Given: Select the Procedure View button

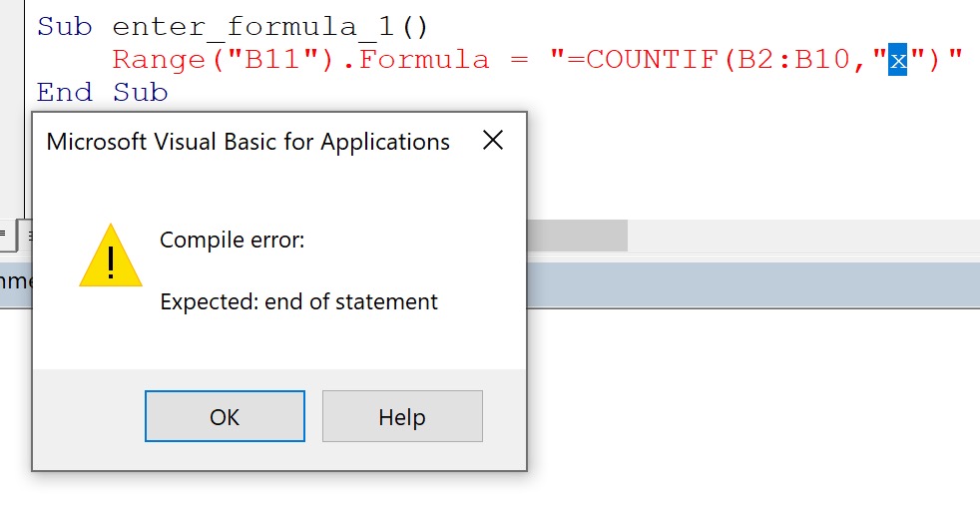Looking at the screenshot, I should (4, 236).
